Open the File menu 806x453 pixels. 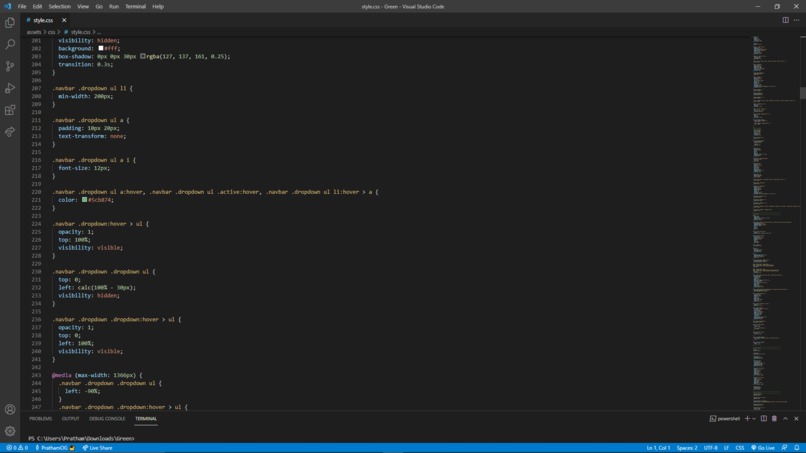pyautogui.click(x=22, y=7)
